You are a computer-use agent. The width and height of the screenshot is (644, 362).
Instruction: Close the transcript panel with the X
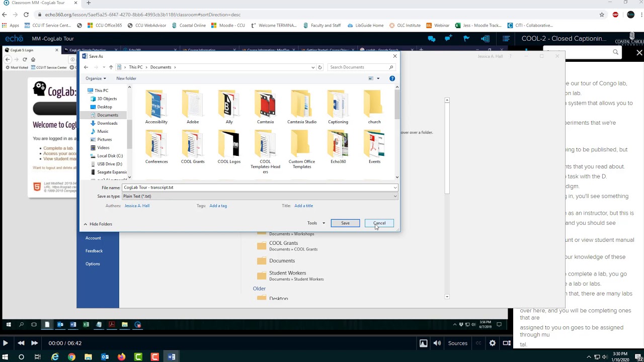tap(639, 52)
